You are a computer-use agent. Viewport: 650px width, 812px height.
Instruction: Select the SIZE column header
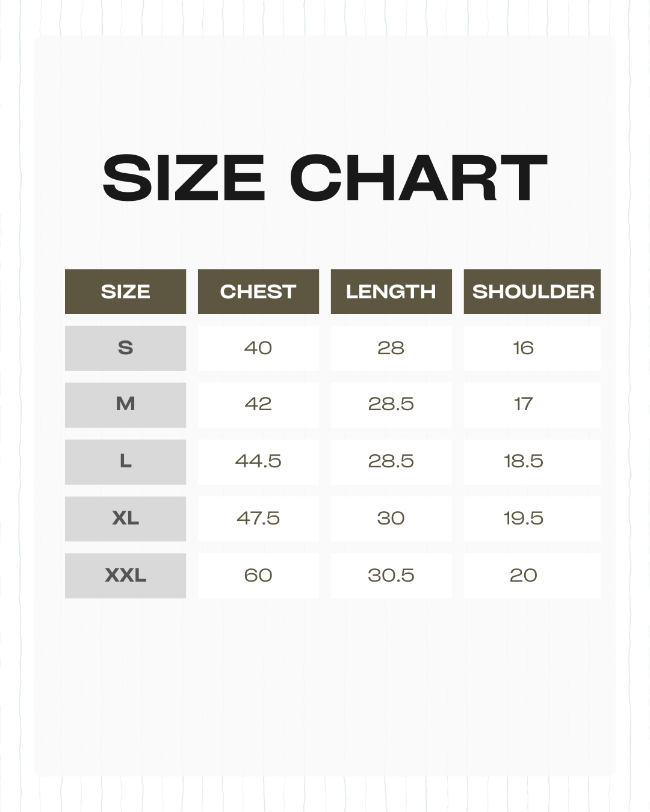pos(125,292)
